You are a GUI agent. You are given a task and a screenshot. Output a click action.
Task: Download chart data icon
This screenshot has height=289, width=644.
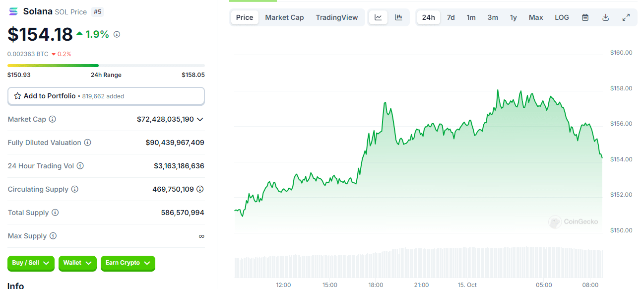pos(606,17)
